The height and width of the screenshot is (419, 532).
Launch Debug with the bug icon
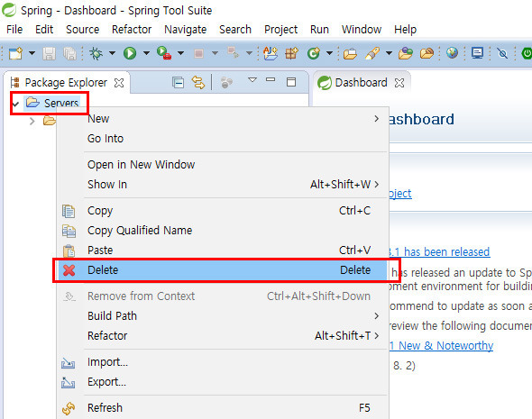[96, 53]
